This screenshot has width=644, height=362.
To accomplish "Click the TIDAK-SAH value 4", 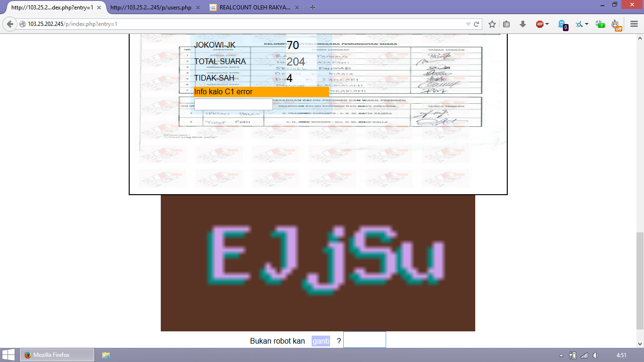I will click(x=289, y=78).
